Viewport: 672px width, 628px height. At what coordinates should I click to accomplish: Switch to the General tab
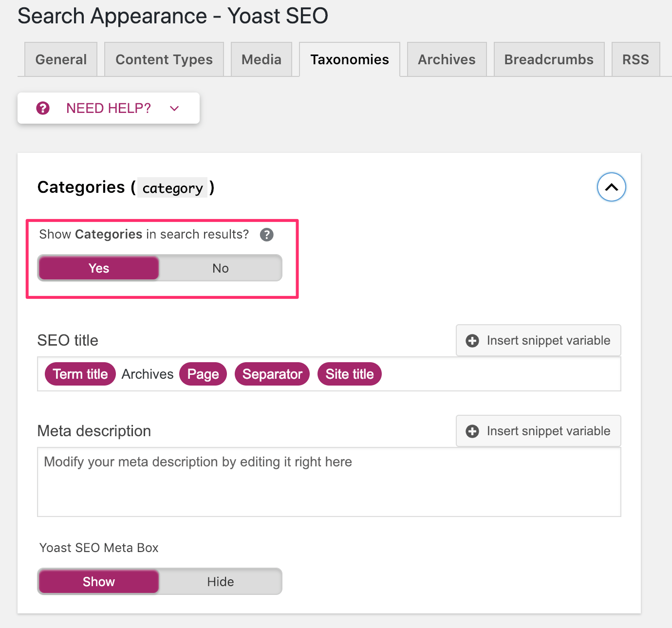pyautogui.click(x=61, y=59)
